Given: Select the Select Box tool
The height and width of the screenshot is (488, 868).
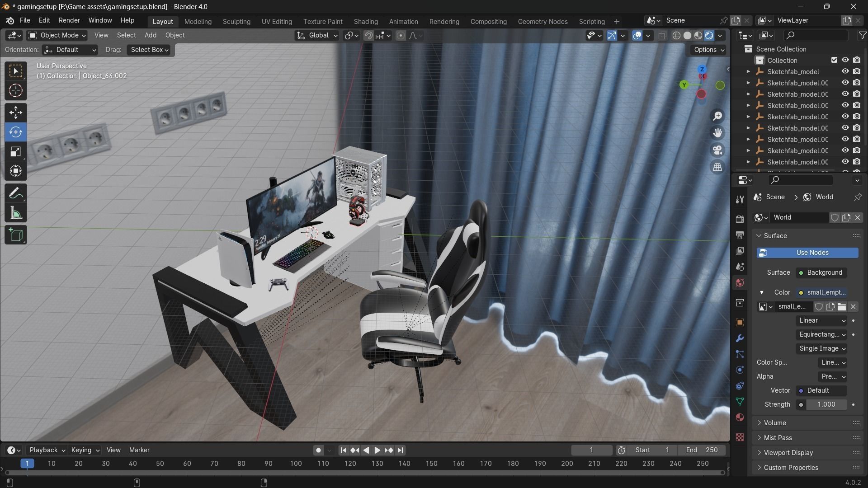Looking at the screenshot, I should click(x=16, y=71).
